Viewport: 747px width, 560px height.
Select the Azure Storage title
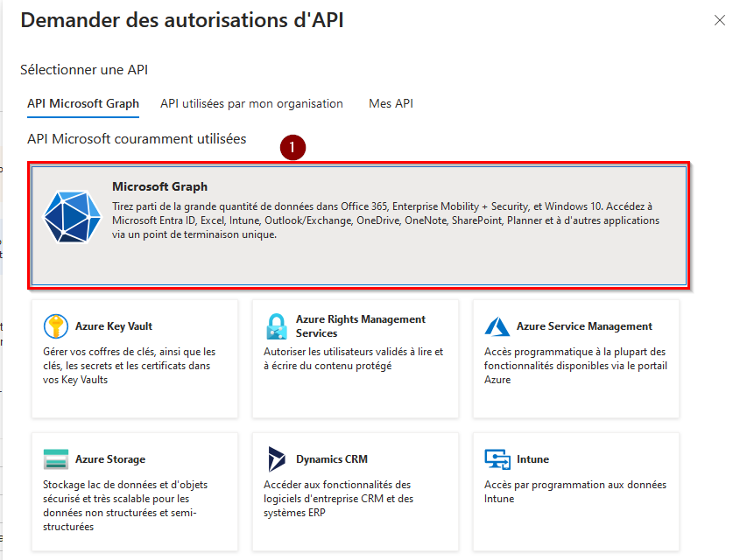110,459
